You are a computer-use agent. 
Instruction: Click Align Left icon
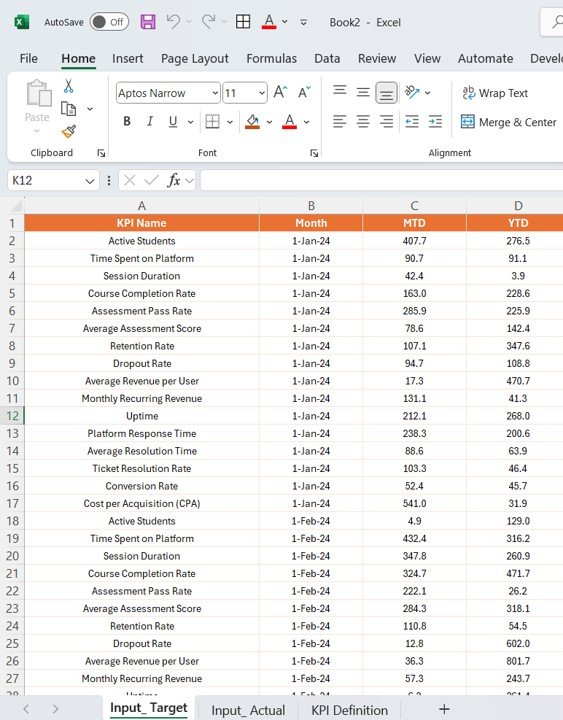[340, 121]
